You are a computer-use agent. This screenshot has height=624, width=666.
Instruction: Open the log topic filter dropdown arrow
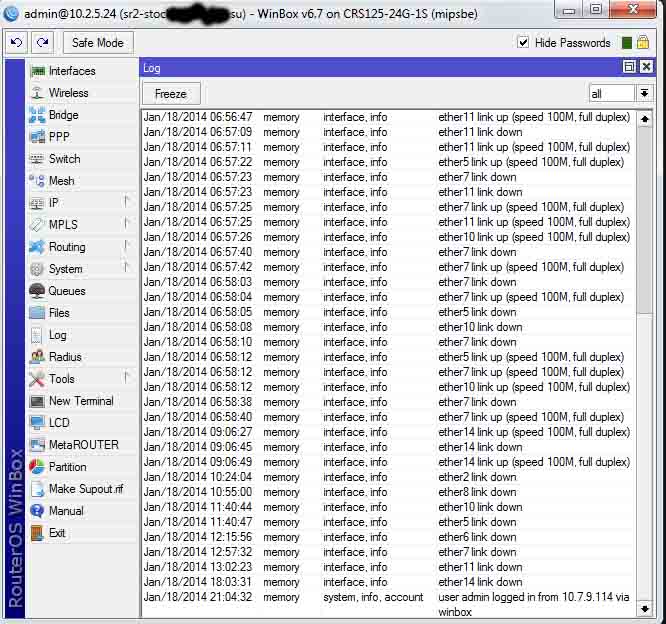click(x=644, y=93)
